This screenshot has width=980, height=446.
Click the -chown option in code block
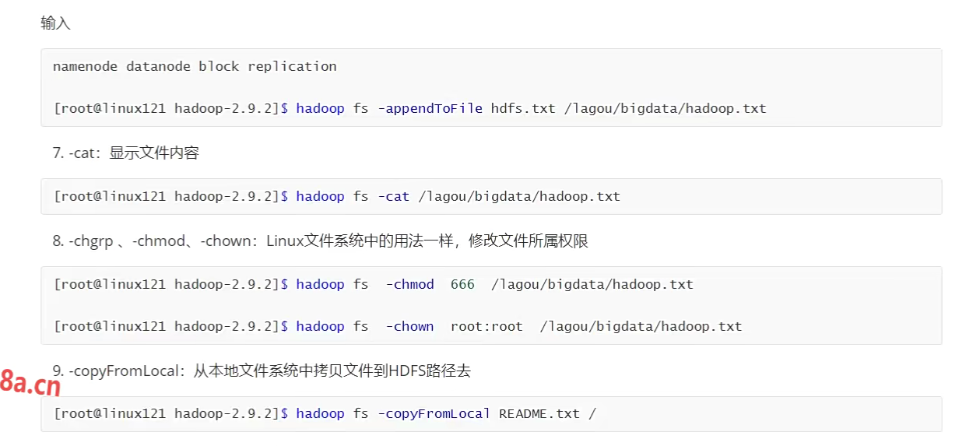tap(409, 326)
